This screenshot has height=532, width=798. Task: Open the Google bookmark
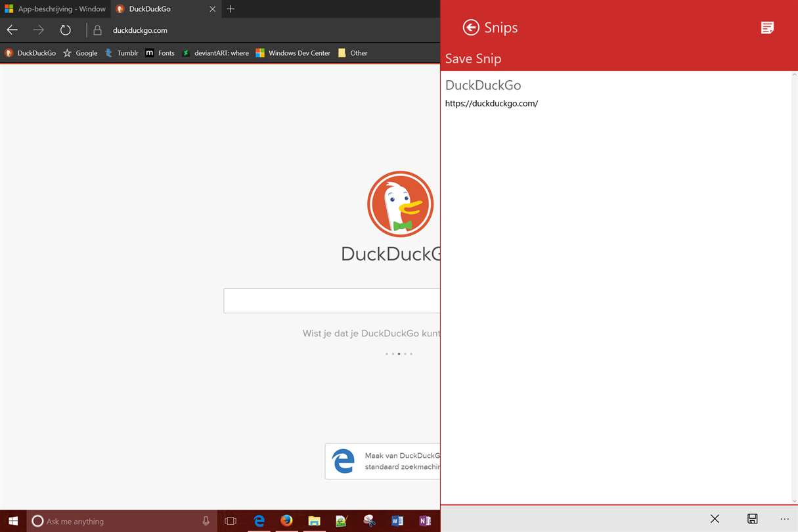coord(80,53)
